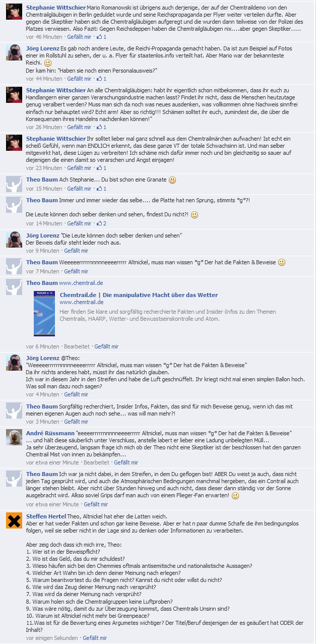Show edit history via 'Bearbeitet' on 6 Minuten comment
This screenshot has height=644, width=316.
tap(77, 346)
